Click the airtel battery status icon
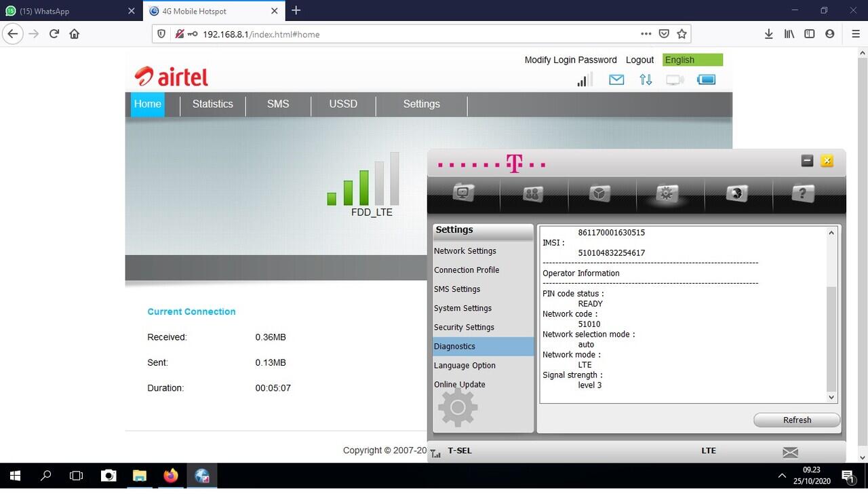The image size is (868, 496). pos(706,80)
